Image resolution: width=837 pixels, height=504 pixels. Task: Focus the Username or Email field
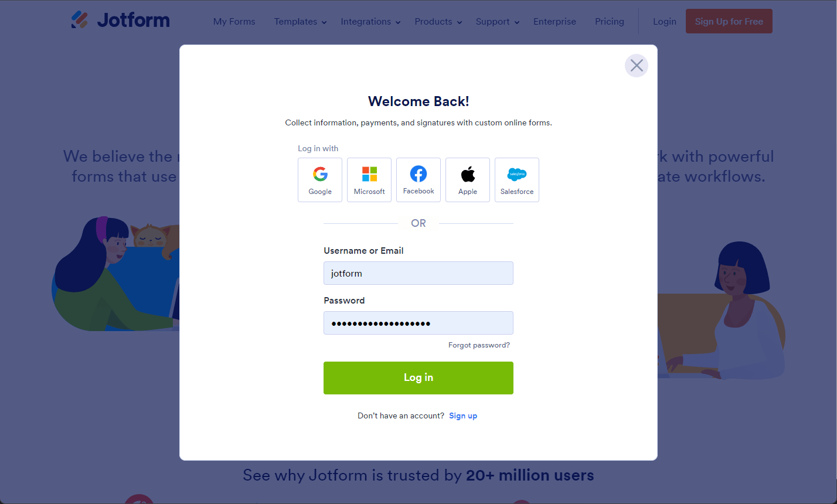418,273
